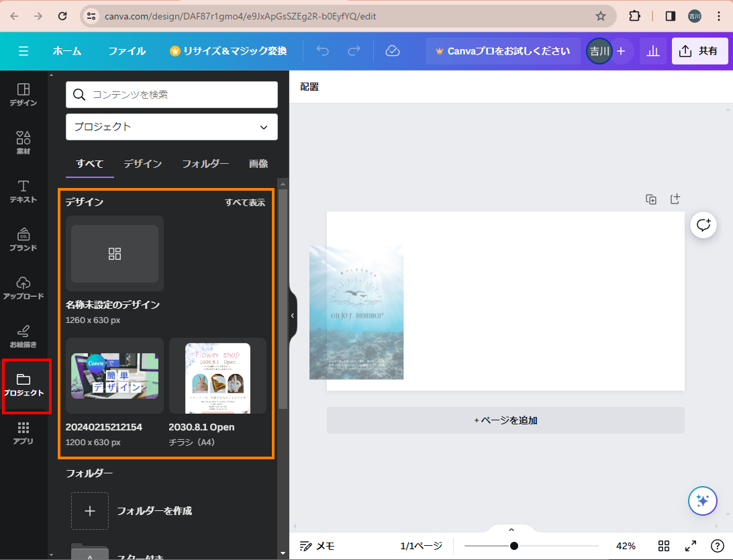This screenshot has height=560, width=733.
Task: Collapse the side panel with arrow handle
Action: [x=293, y=316]
